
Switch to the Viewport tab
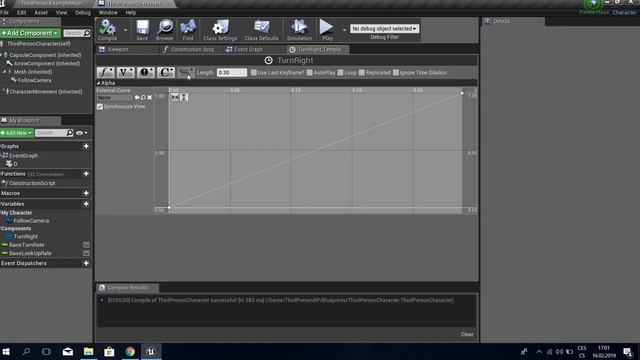pos(118,49)
